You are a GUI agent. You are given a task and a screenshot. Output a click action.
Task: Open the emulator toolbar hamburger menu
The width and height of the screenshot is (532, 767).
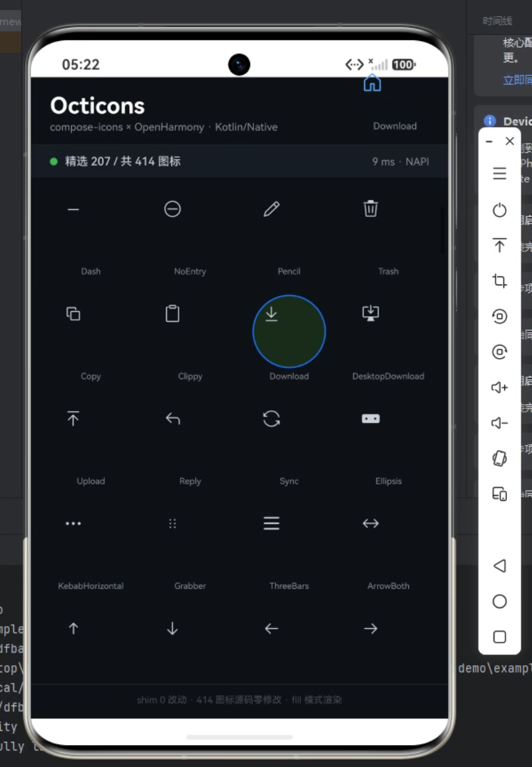pos(499,173)
